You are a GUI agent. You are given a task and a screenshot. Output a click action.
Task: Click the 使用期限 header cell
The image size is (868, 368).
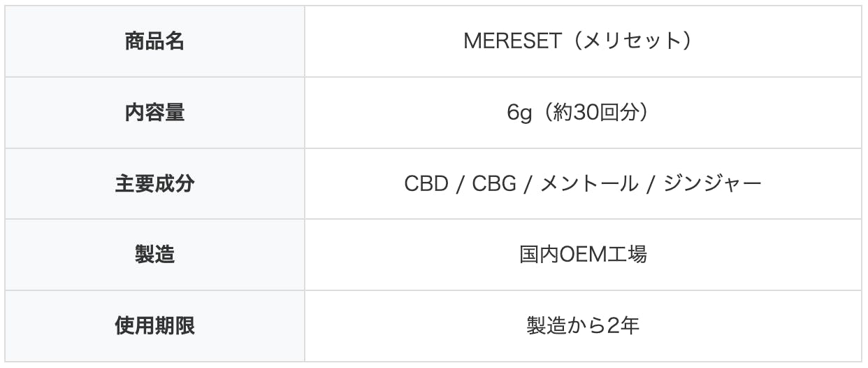pos(154,326)
